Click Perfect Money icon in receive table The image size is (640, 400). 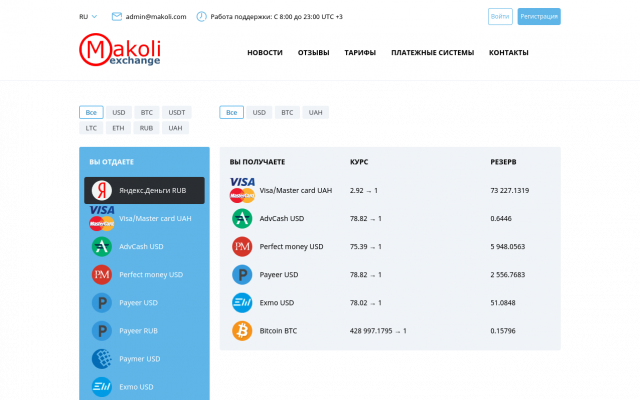[x=242, y=247]
